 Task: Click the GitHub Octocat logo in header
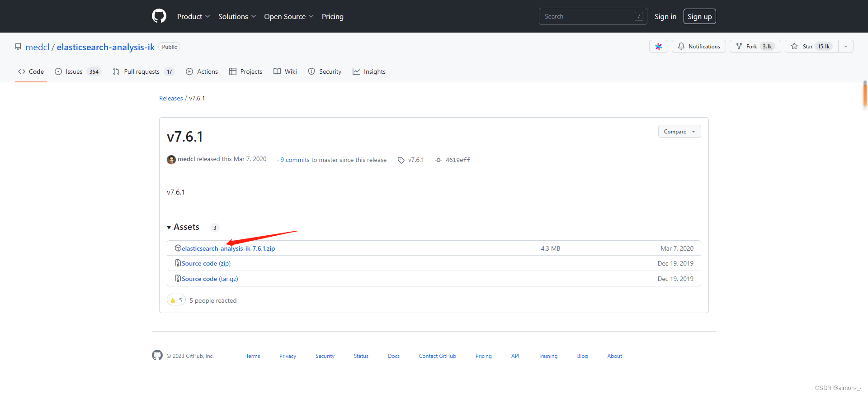(x=159, y=16)
